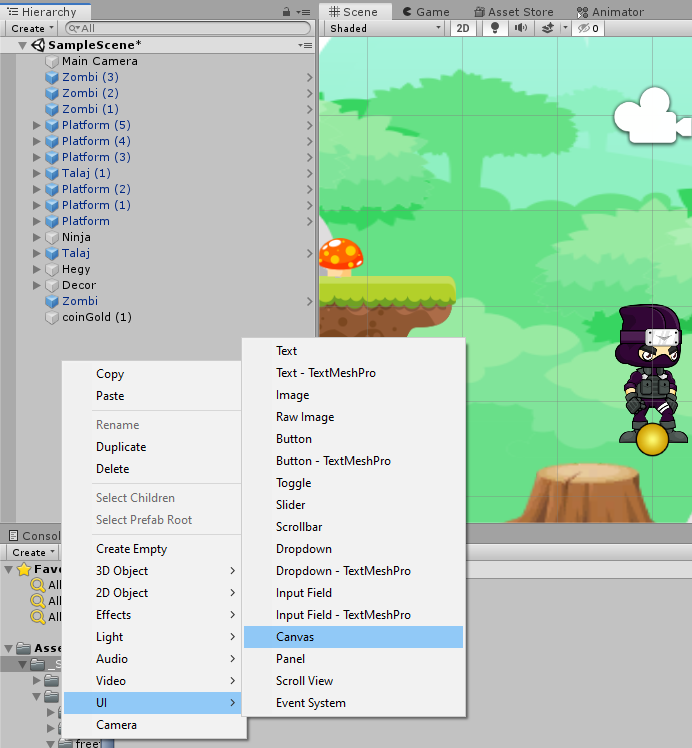Click the Hierarchy Create button
Screen dimensions: 692x748
[x=31, y=29]
